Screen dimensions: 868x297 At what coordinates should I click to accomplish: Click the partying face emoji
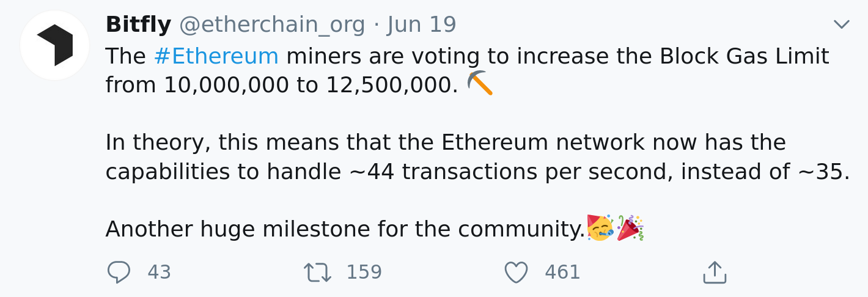(x=600, y=228)
